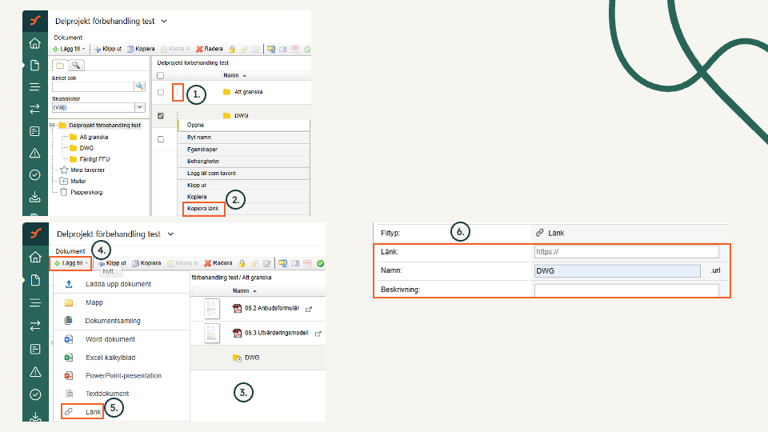Select Länk in the Lägg till menu
The width and height of the screenshot is (768, 432).
tap(81, 411)
